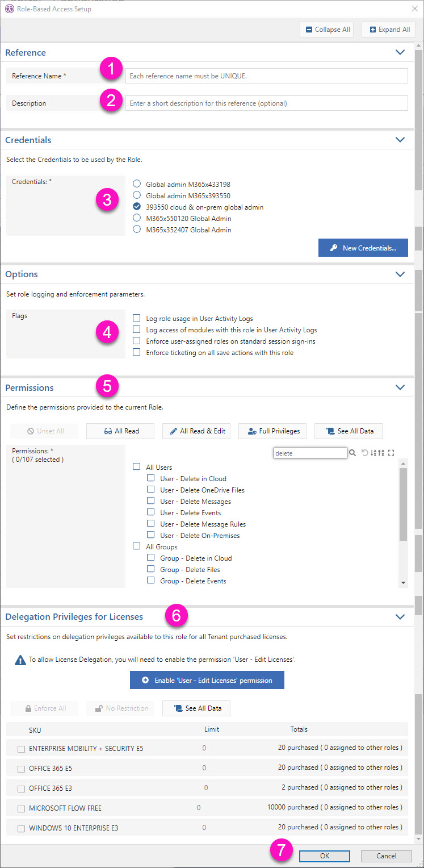Image resolution: width=424 pixels, height=868 pixels.
Task: Click the reset filter undo icon
Action: pos(364,453)
